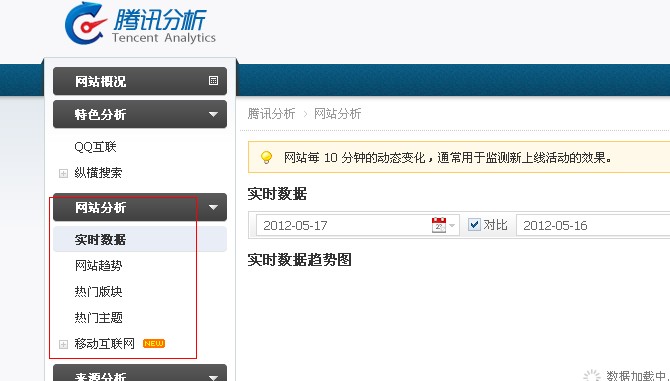This screenshot has width=670, height=381.
Task: Open QQ互联 in the sidebar
Action: click(95, 147)
